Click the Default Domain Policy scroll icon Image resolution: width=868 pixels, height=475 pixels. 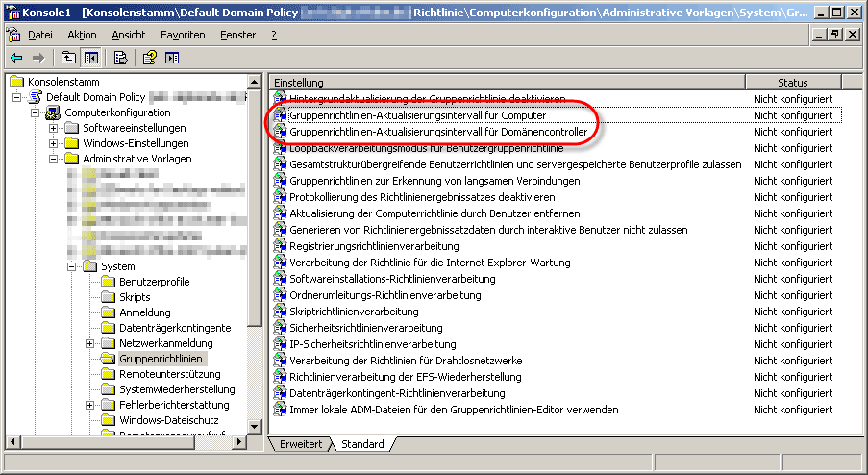point(36,97)
